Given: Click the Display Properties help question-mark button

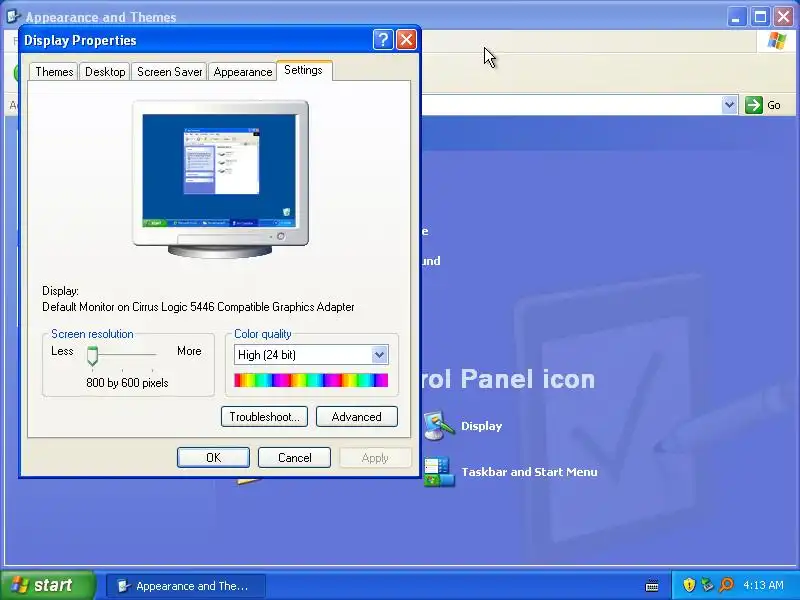Looking at the screenshot, I should point(383,40).
